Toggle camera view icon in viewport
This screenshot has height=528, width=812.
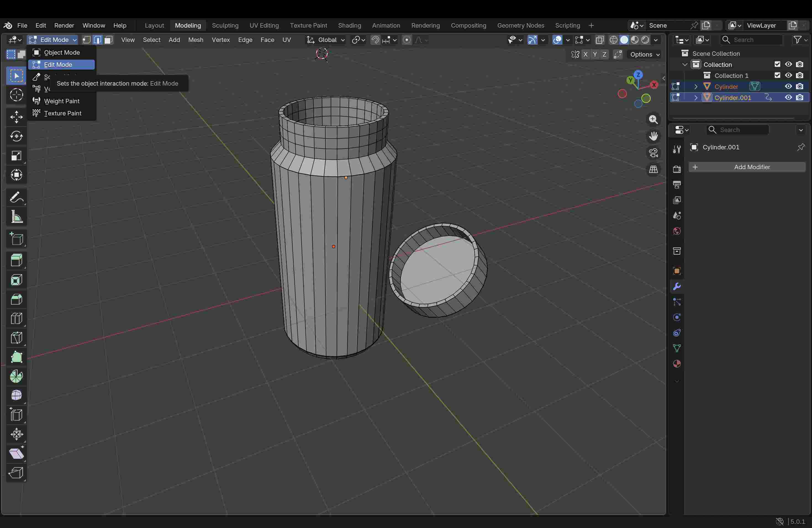[x=653, y=153]
